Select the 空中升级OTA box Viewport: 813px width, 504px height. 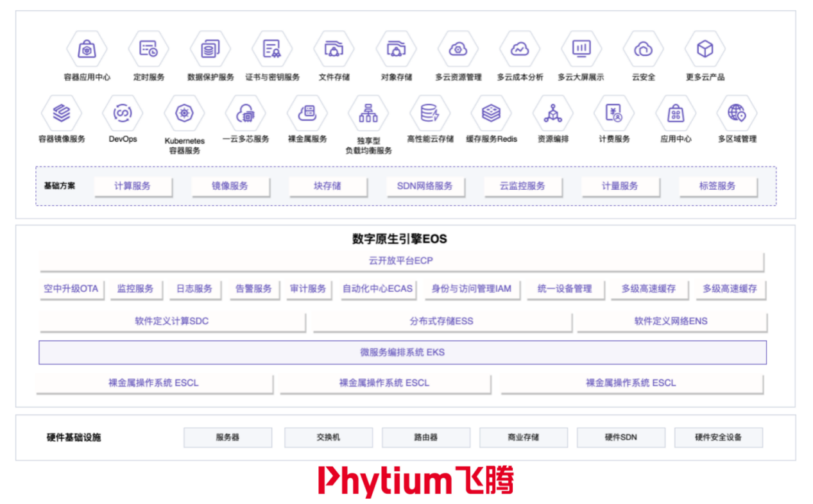[x=71, y=289]
